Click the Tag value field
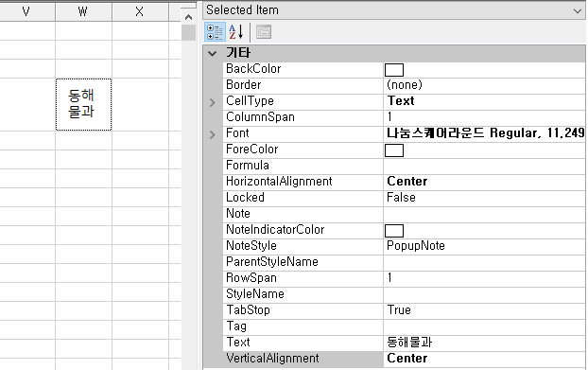The height and width of the screenshot is (370, 588). pyautogui.click(x=485, y=326)
